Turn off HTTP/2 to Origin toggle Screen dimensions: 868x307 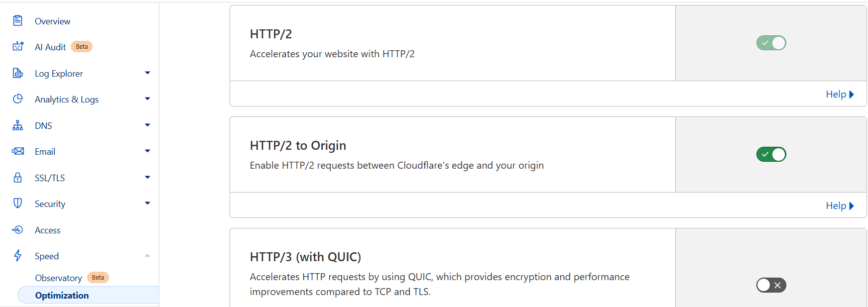pyautogui.click(x=771, y=154)
